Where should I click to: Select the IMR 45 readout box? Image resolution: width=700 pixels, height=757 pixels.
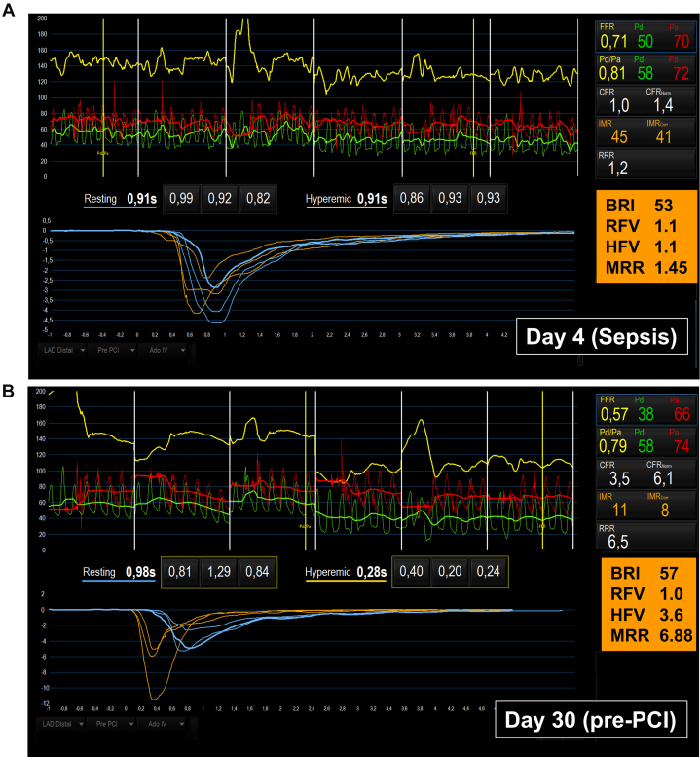645,132
